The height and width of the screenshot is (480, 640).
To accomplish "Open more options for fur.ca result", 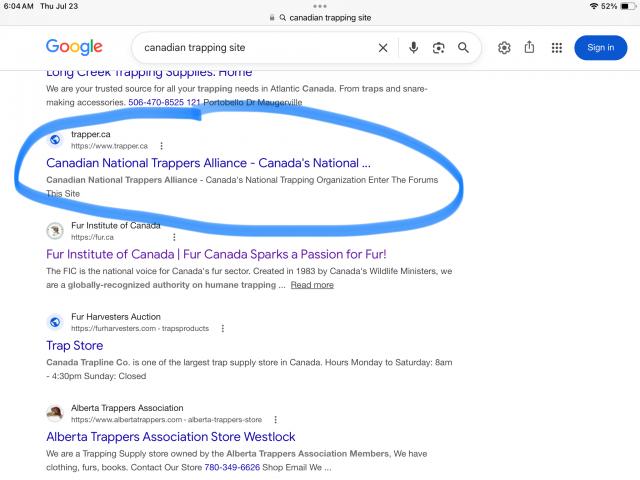I will pyautogui.click(x=174, y=237).
